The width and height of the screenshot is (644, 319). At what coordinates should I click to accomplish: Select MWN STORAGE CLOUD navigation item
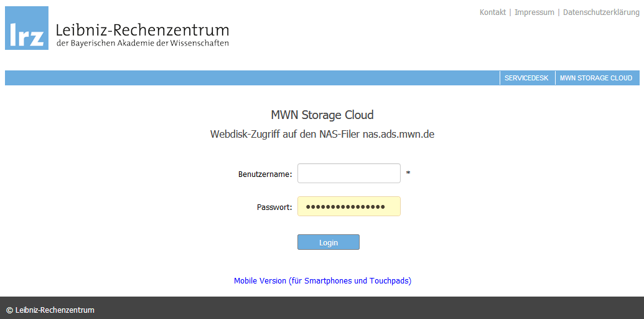[595, 78]
